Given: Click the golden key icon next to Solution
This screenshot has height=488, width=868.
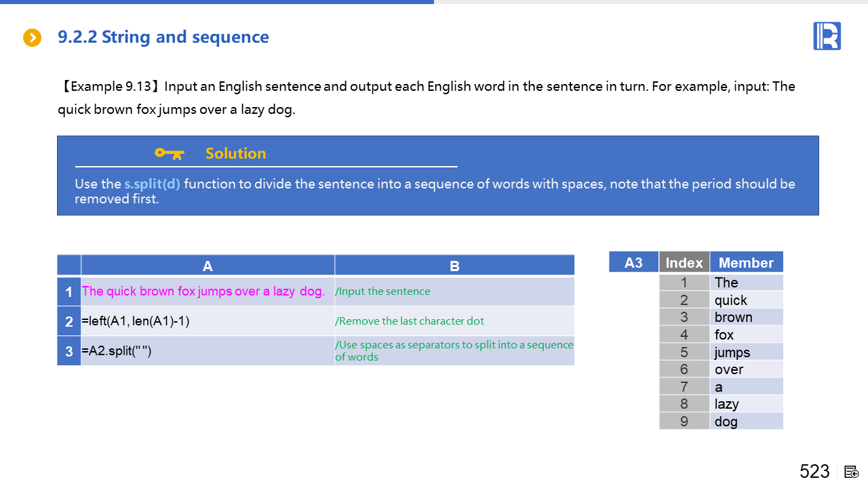Looking at the screenshot, I should [x=169, y=153].
